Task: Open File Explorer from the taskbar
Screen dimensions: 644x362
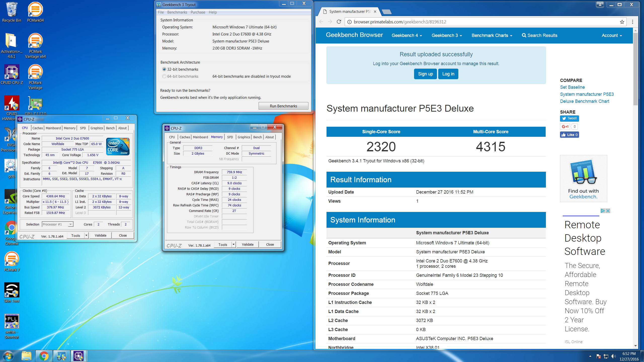Action: pos(26,356)
